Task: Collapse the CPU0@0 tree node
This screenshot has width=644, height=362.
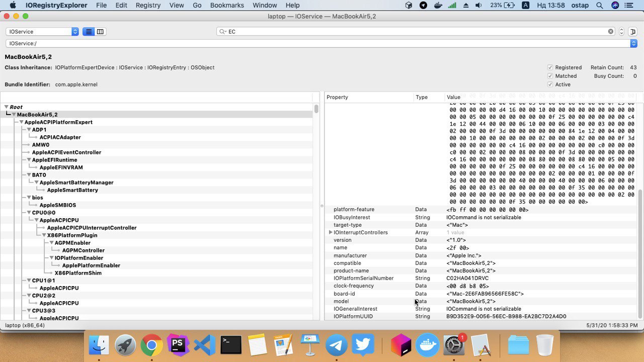Action: point(29,213)
